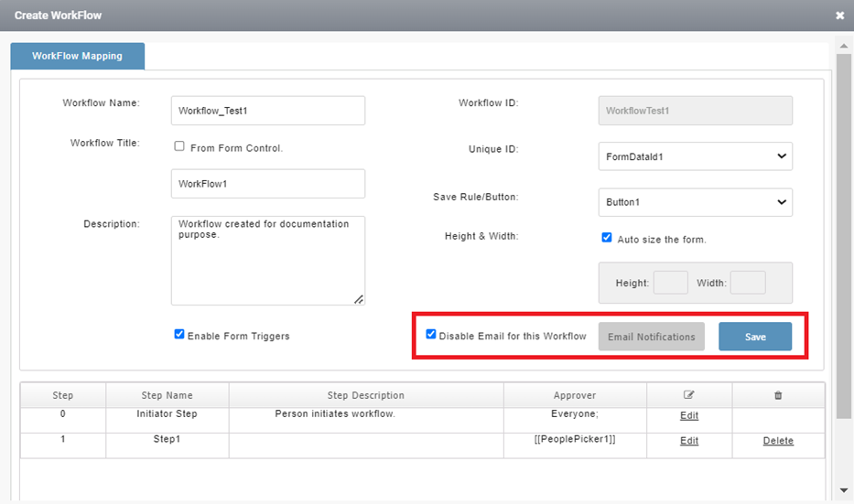
Task: Click the scrollbar up arrow
Action: pos(844,47)
